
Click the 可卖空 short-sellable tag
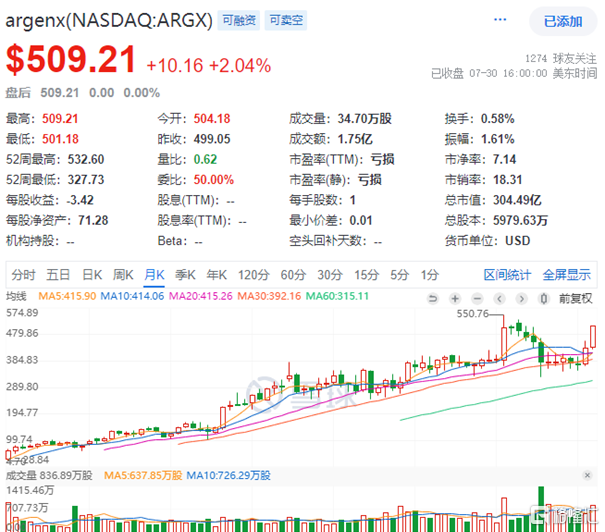click(x=286, y=20)
